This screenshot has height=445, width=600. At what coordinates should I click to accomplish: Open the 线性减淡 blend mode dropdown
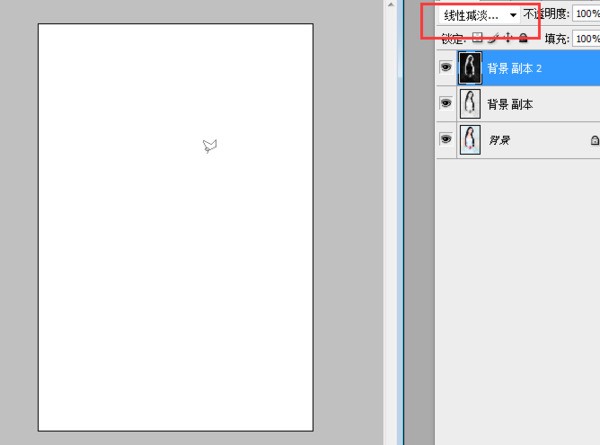[480, 16]
